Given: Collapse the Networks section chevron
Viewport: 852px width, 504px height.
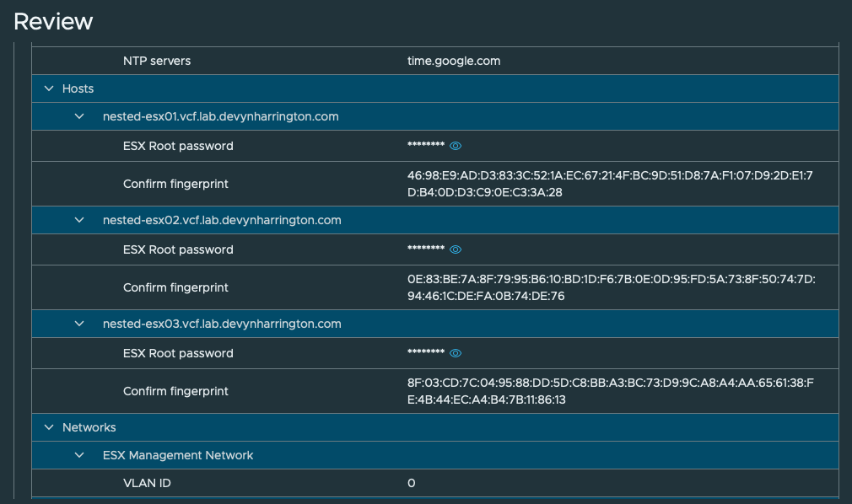Looking at the screenshot, I should 49,426.
